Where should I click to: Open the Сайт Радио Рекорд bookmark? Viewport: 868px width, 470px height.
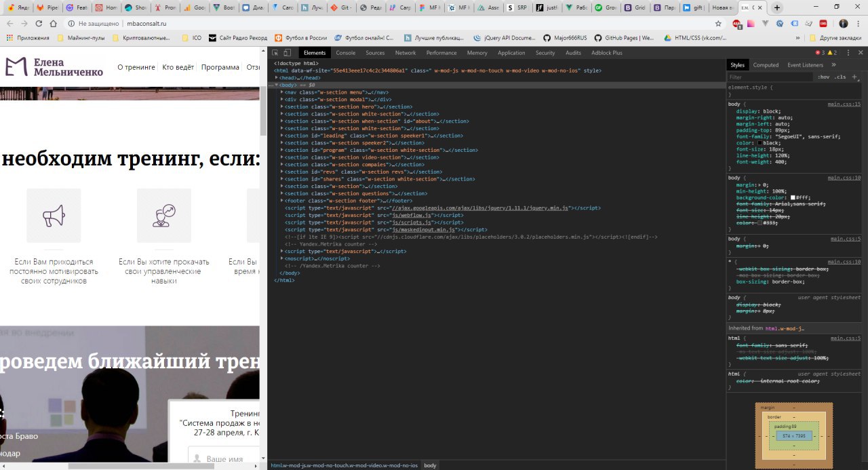[x=238, y=38]
